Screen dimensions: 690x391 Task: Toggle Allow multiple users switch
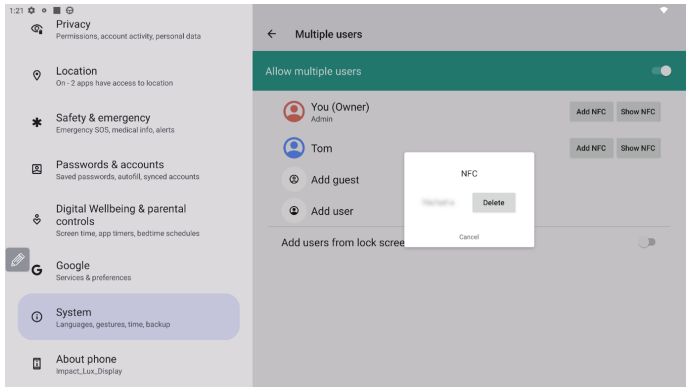click(661, 71)
